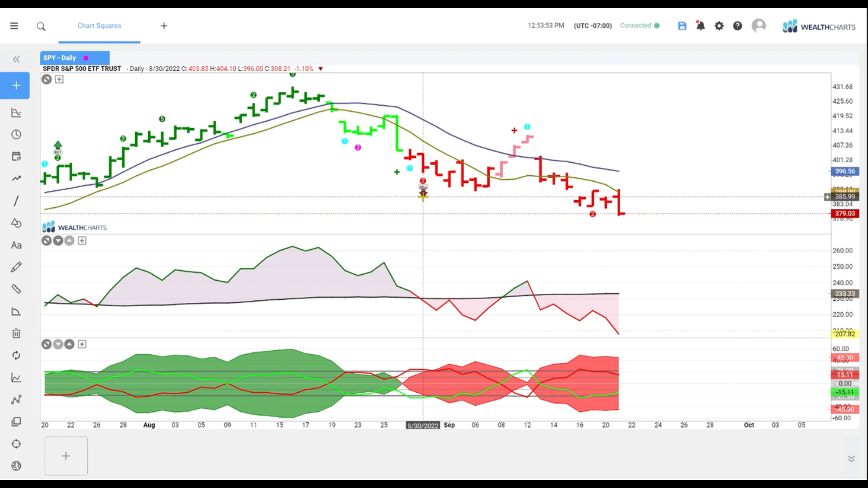Select the shapes drawing tool
868x488 pixels.
16,223
